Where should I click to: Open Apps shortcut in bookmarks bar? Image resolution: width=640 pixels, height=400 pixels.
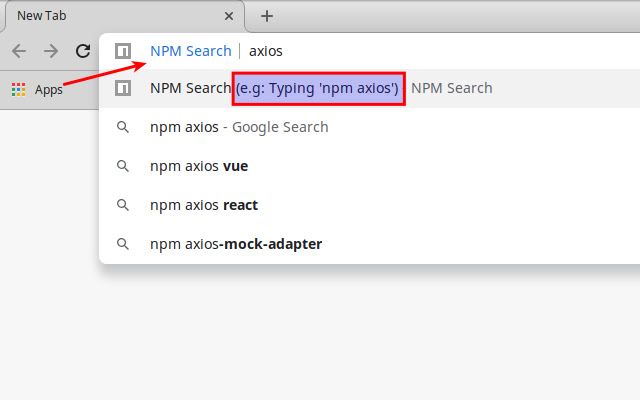click(37, 89)
